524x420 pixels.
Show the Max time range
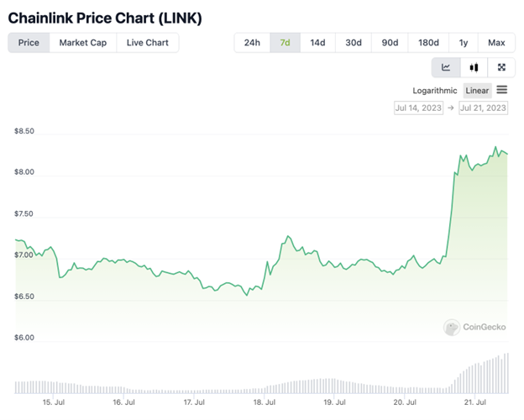[496, 43]
